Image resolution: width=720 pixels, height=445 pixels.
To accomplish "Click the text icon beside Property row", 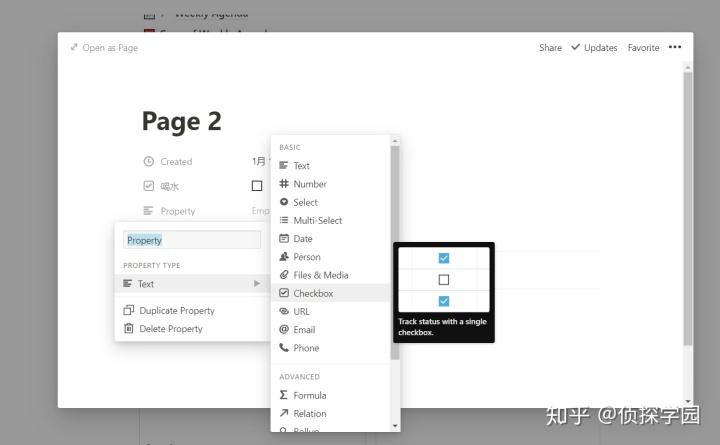I will 148,211.
